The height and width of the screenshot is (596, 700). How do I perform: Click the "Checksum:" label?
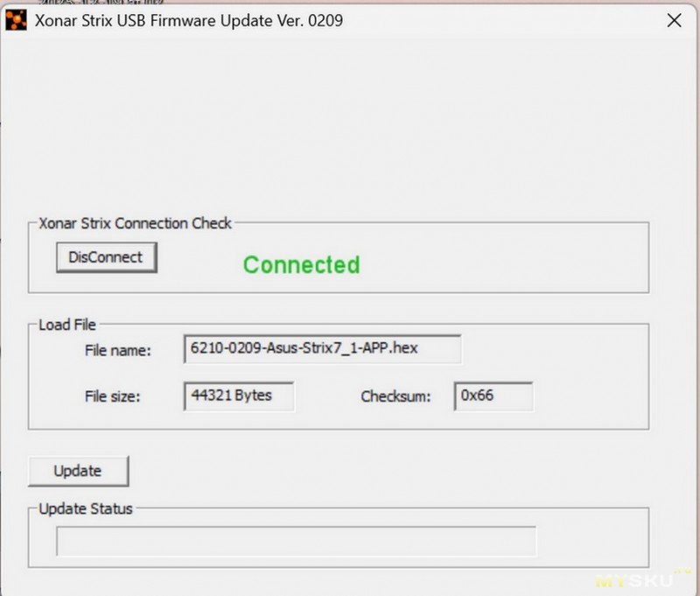pyautogui.click(x=395, y=396)
